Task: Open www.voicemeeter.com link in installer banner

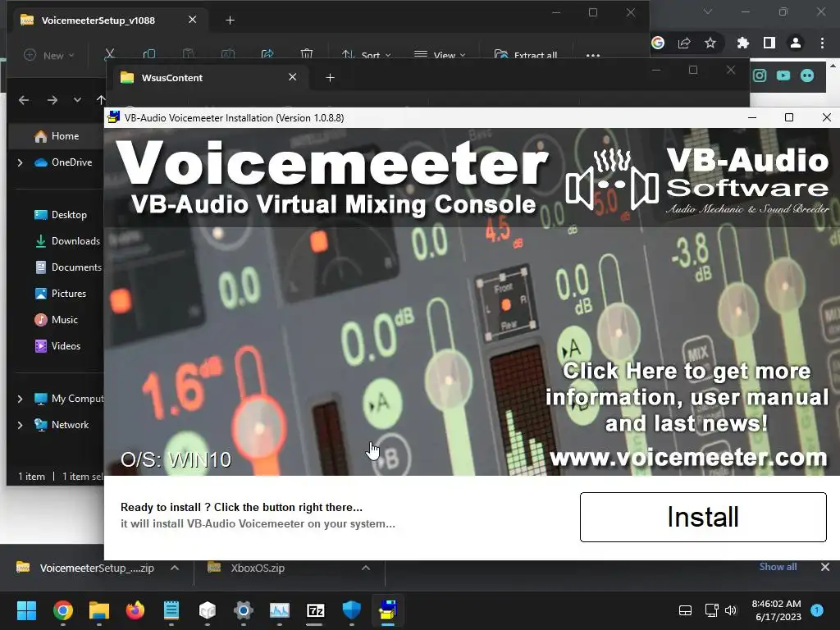Action: [x=688, y=458]
